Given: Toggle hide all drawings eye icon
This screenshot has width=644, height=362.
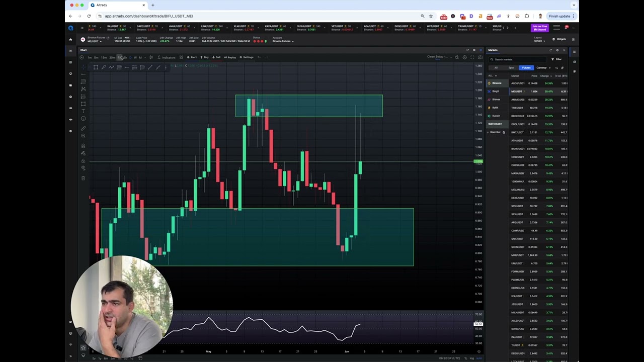Looking at the screenshot, I should coord(83,168).
